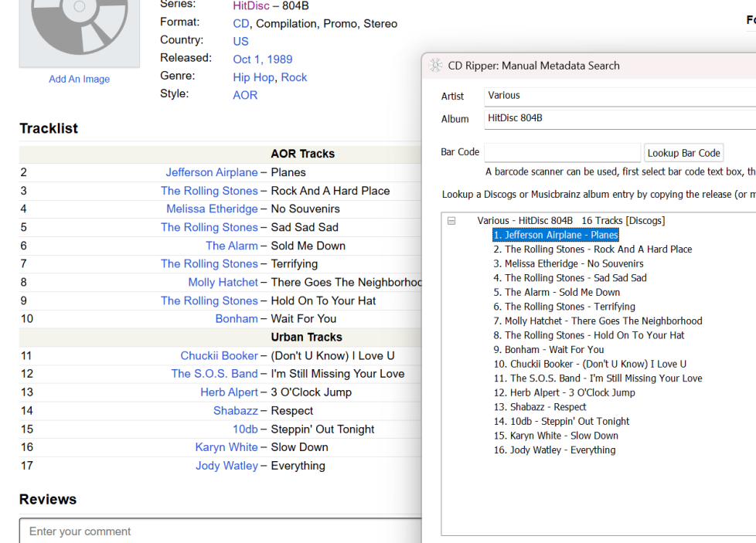This screenshot has height=543, width=756.
Task: Click into the Artist field containing Various
Action: [x=618, y=96]
